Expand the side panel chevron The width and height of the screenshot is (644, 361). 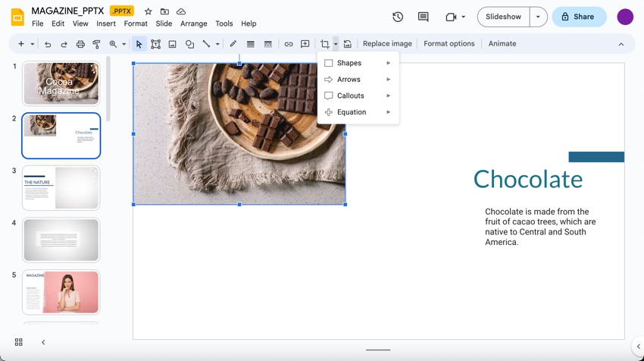click(638, 346)
